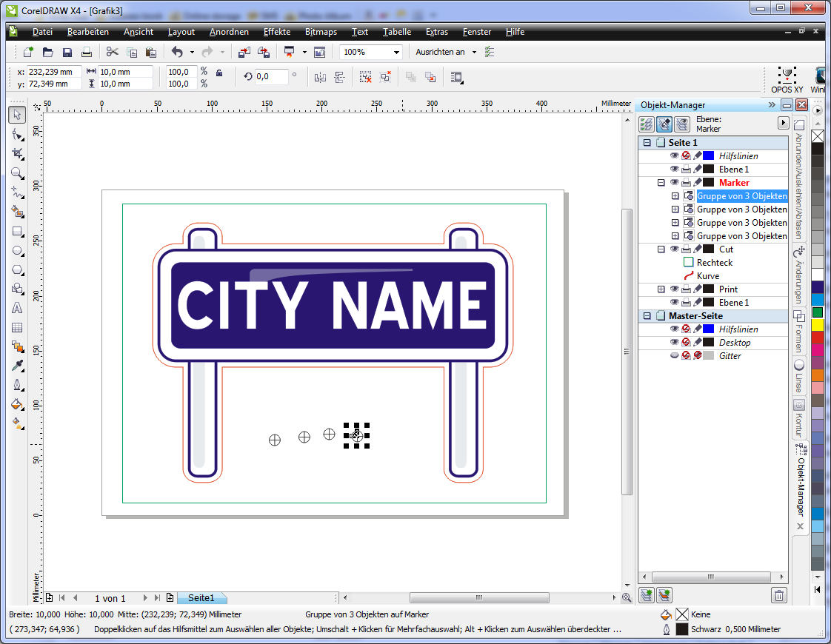Toggle printing for the Marker layer
The width and height of the screenshot is (831, 644).
coord(686,183)
